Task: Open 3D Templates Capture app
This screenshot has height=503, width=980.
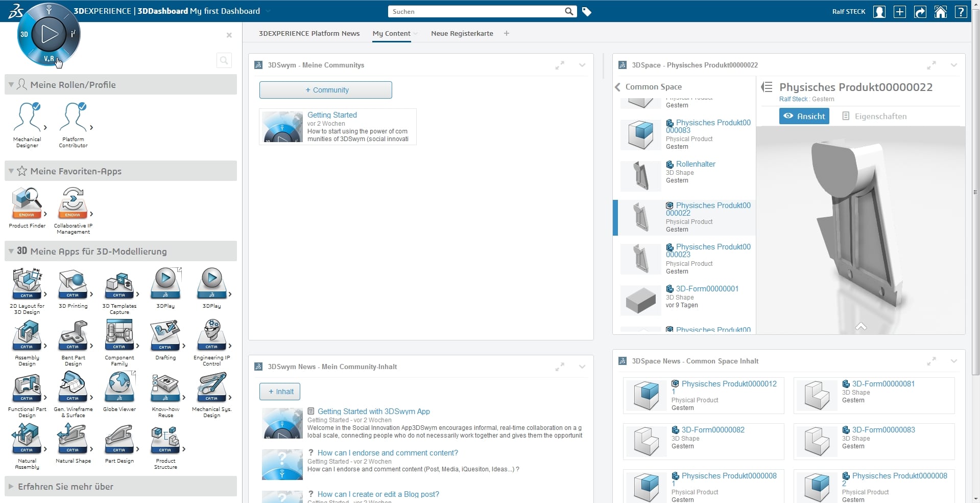Action: coord(119,284)
